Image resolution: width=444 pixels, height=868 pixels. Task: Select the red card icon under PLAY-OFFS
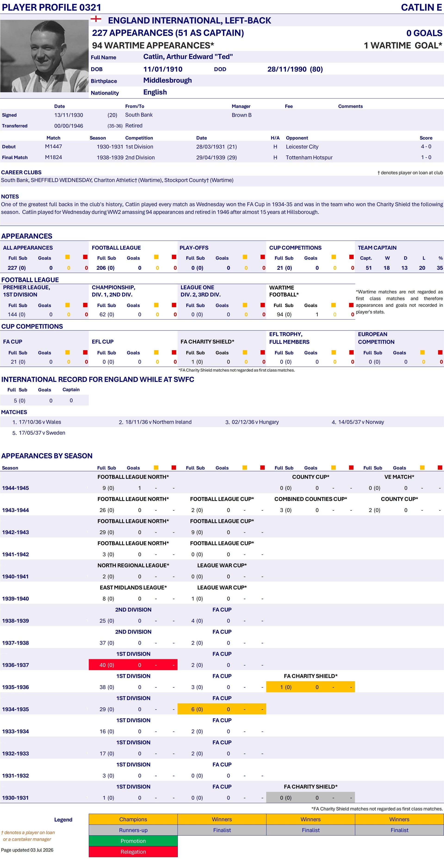tap(263, 257)
